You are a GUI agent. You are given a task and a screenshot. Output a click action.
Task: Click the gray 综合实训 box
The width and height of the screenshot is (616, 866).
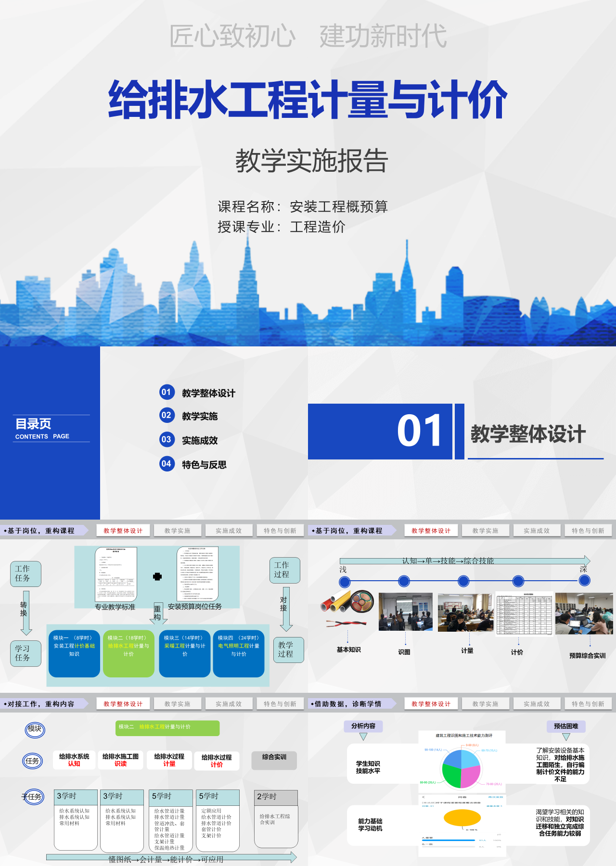pos(274,760)
